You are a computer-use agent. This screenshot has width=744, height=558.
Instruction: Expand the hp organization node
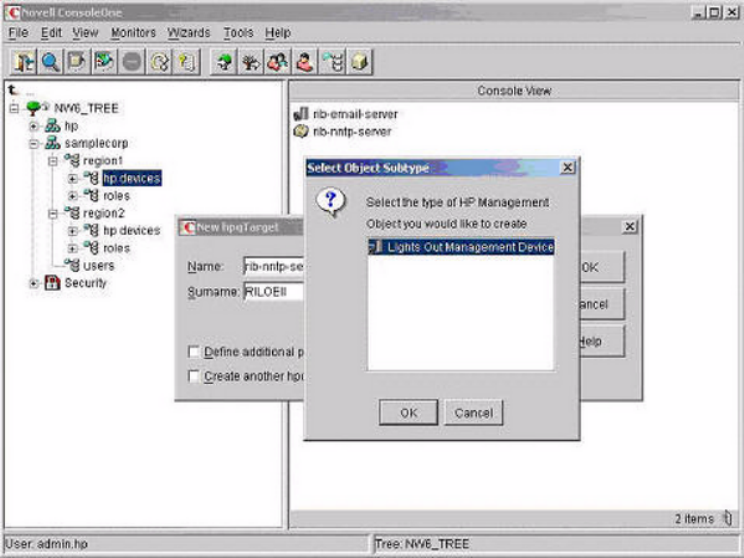(x=34, y=126)
